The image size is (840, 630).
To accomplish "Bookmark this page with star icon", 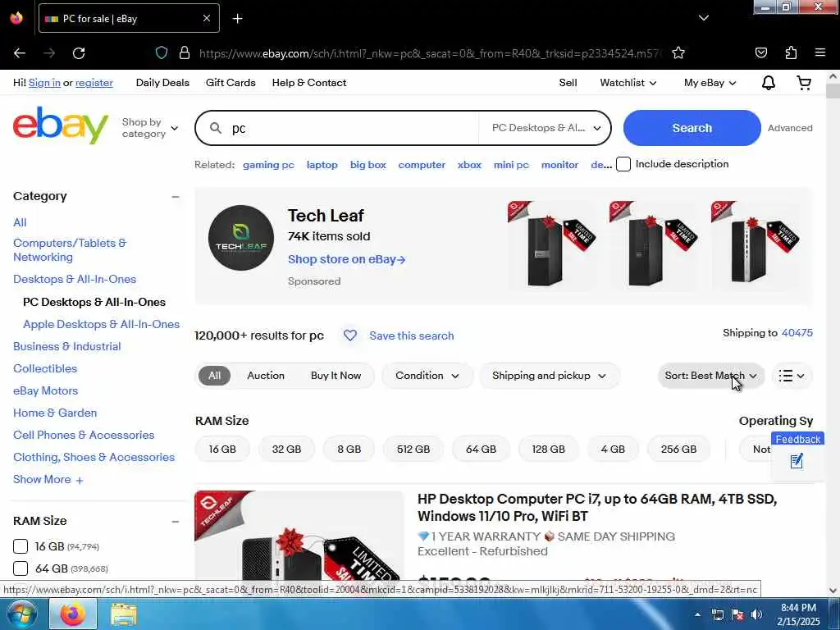I will (x=678, y=53).
